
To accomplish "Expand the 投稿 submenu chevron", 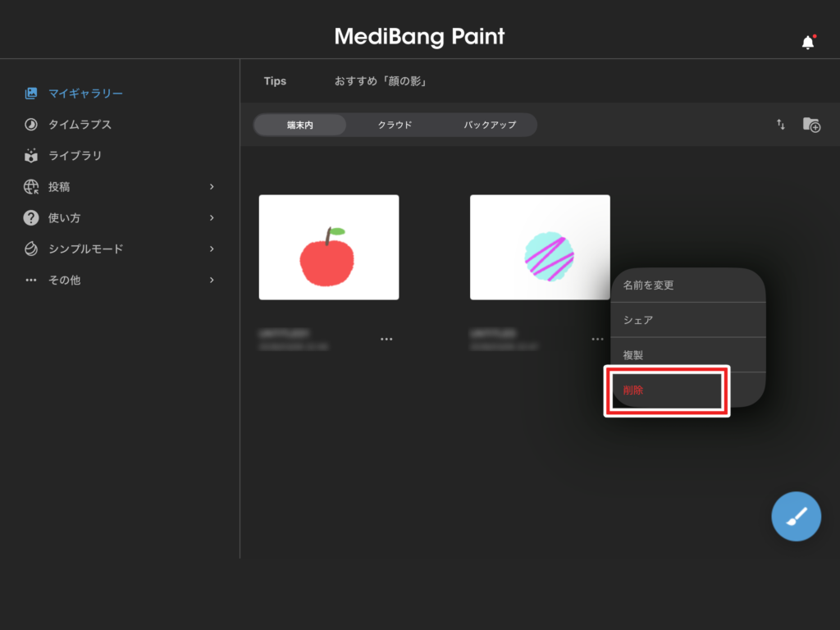I will tap(212, 187).
